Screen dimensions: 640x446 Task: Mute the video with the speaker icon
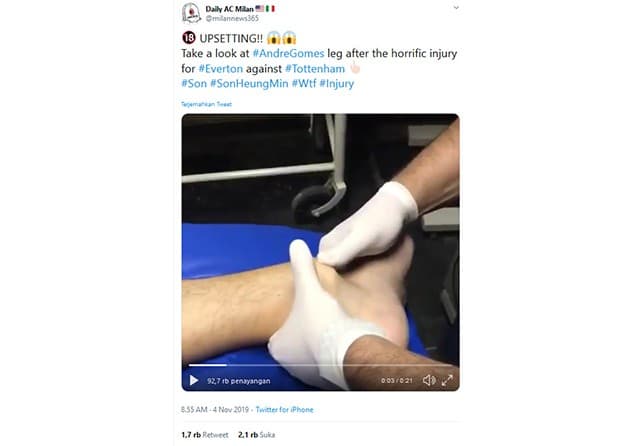tap(429, 380)
